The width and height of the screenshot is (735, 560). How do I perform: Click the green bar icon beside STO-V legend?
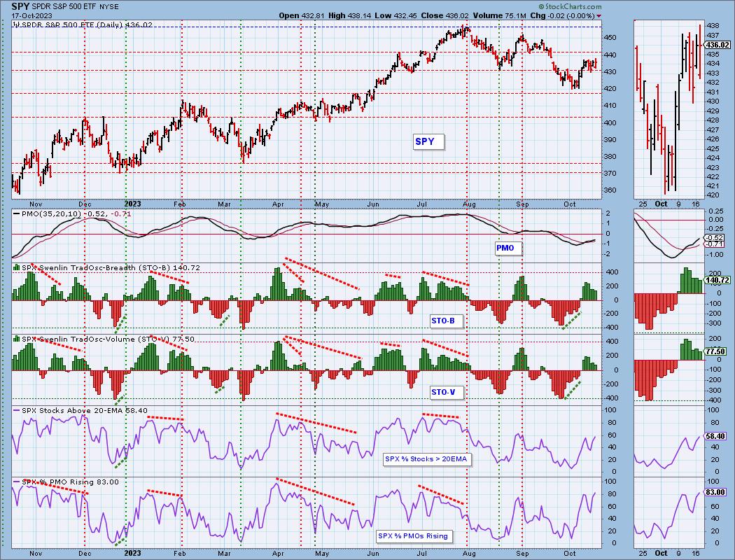point(16,338)
